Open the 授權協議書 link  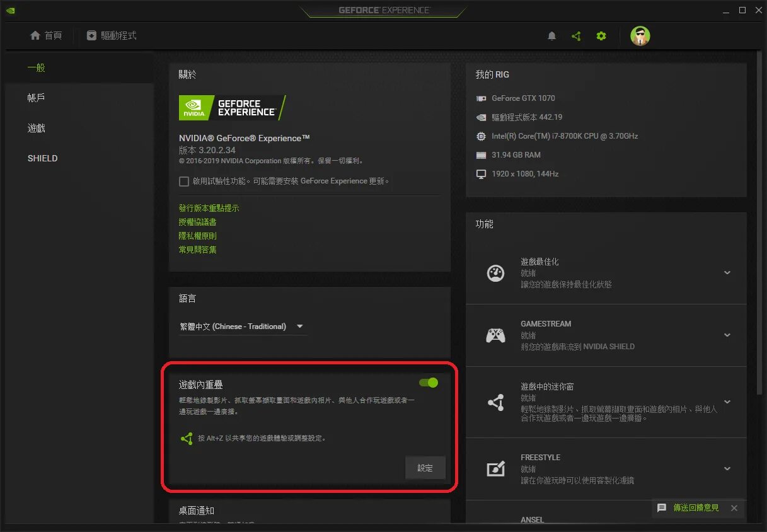198,222
